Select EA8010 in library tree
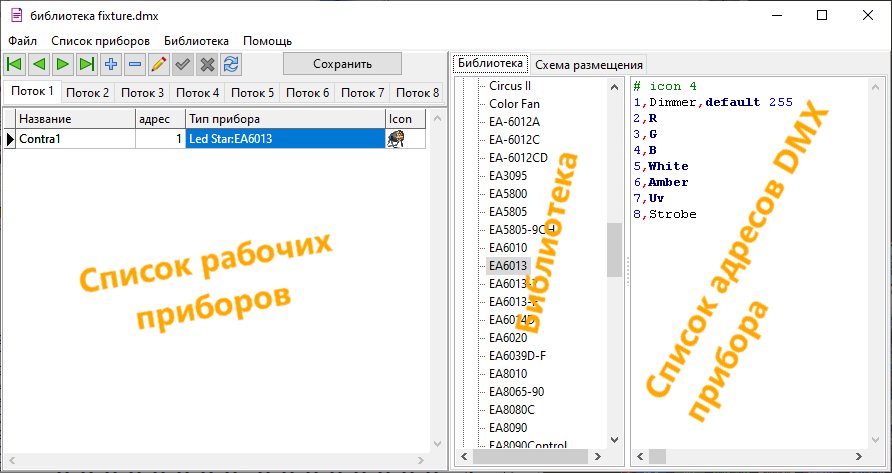This screenshot has height=473, width=892. point(508,374)
